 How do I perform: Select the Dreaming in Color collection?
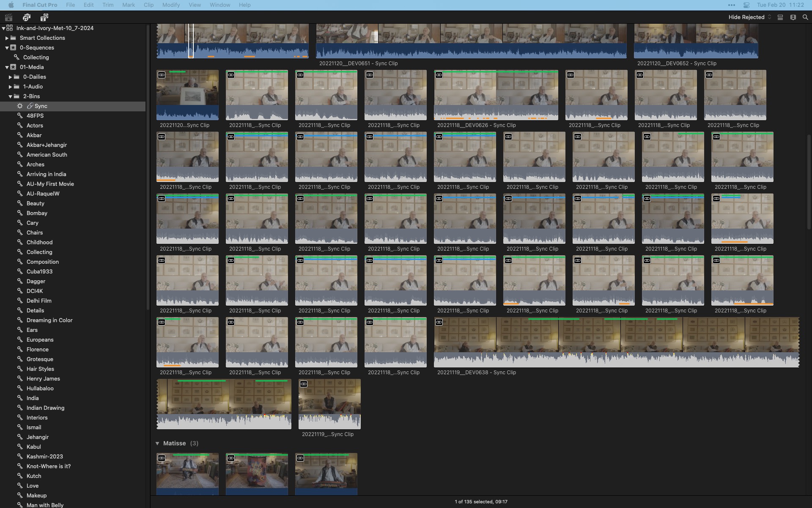[x=49, y=320]
